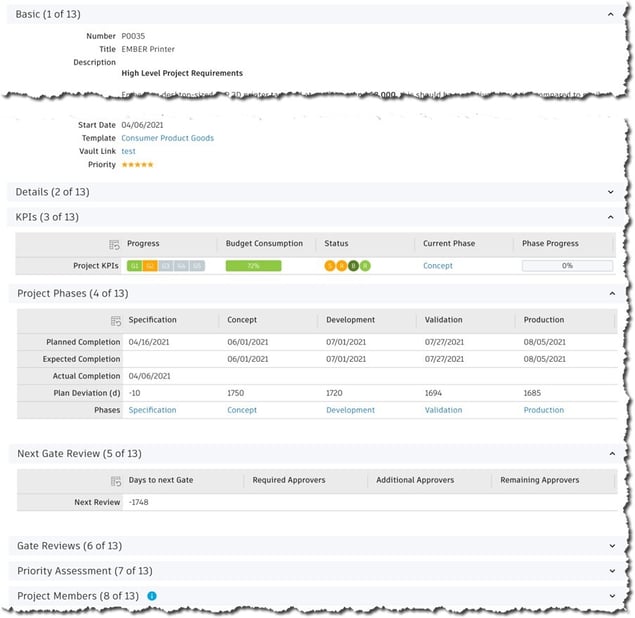Collapse the Next Gate Review (5 of 13) section
Screen dimensions: 635x618
coord(612,454)
